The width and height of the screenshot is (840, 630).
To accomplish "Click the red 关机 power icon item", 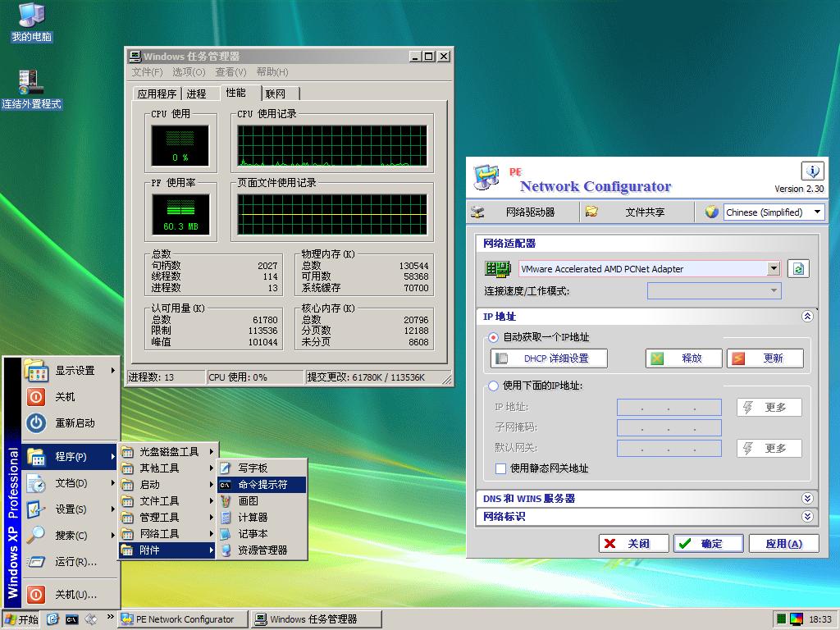I will (x=71, y=397).
